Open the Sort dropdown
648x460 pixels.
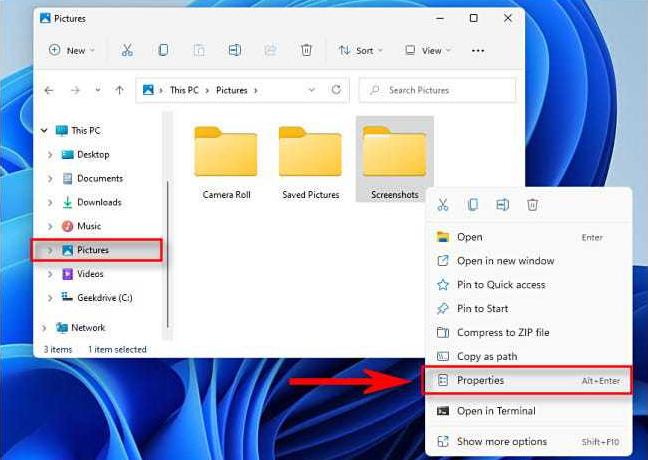tap(361, 51)
